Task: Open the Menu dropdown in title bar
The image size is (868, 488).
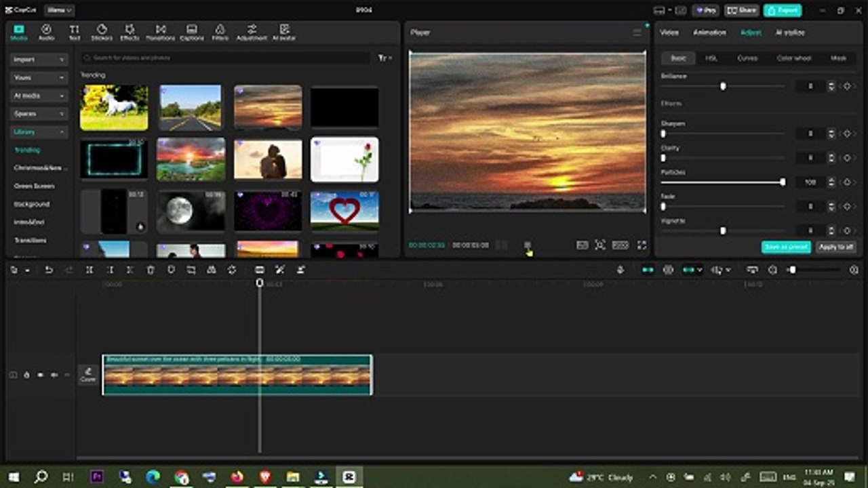Action: (60, 10)
